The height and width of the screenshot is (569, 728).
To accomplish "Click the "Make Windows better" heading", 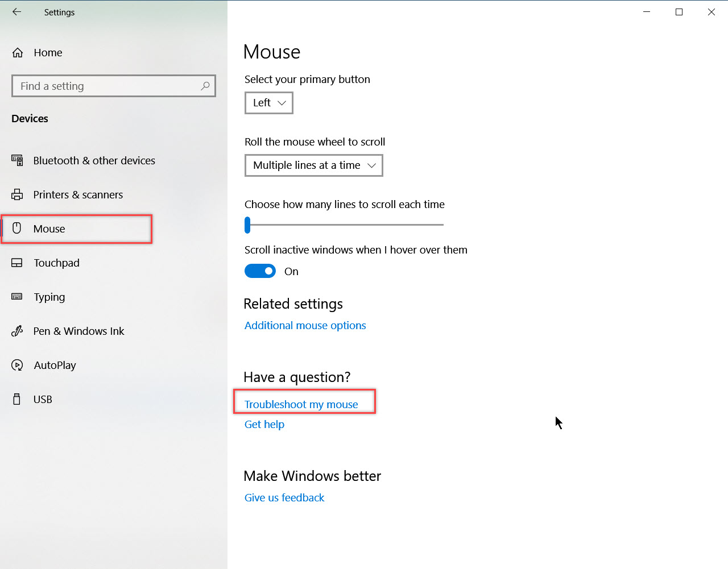I will (312, 476).
